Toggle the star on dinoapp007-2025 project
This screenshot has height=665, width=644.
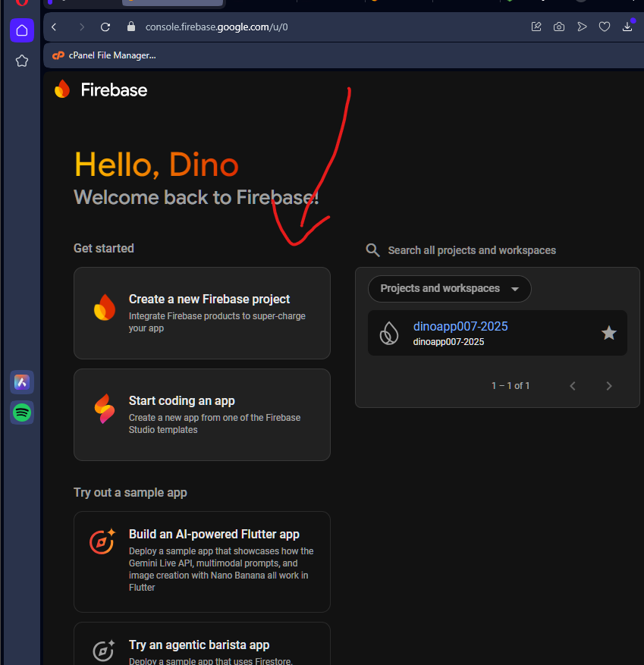pyautogui.click(x=608, y=333)
